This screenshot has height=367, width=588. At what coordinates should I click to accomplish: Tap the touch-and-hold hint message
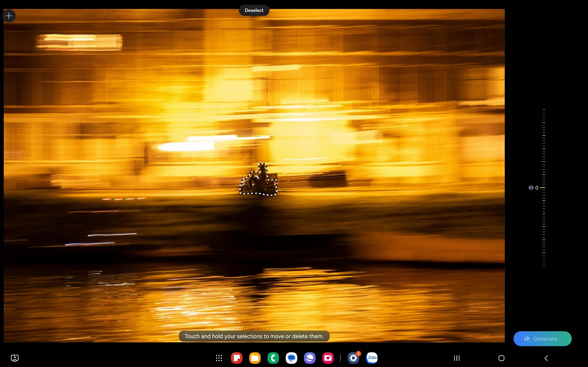[254, 336]
